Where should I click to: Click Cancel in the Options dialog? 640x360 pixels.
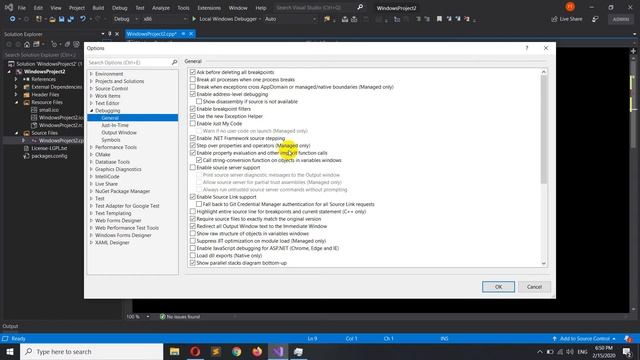point(534,287)
